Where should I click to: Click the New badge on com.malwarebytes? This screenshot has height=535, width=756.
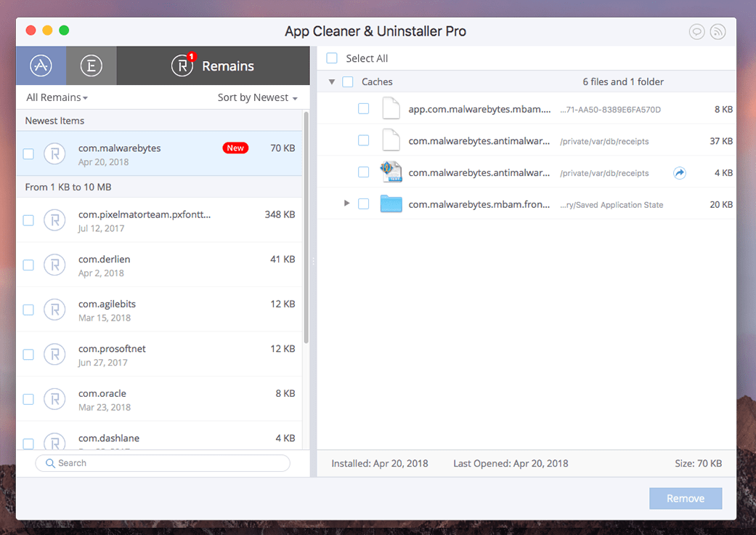(235, 148)
